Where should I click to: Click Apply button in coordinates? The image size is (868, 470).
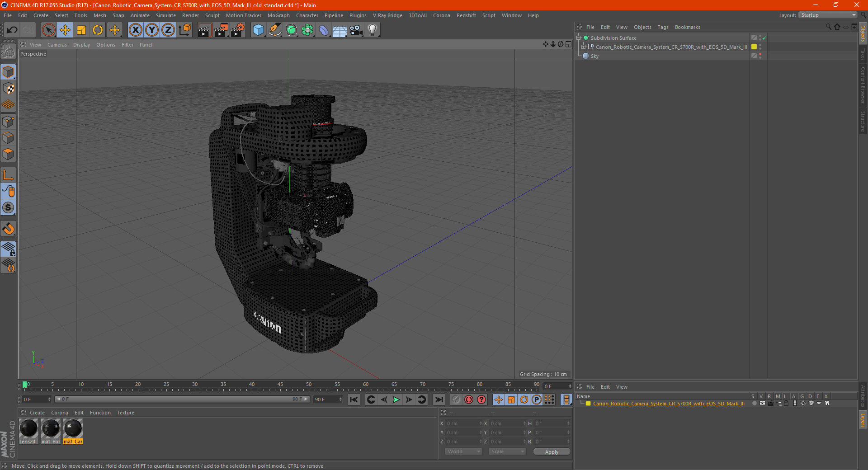[552, 452]
